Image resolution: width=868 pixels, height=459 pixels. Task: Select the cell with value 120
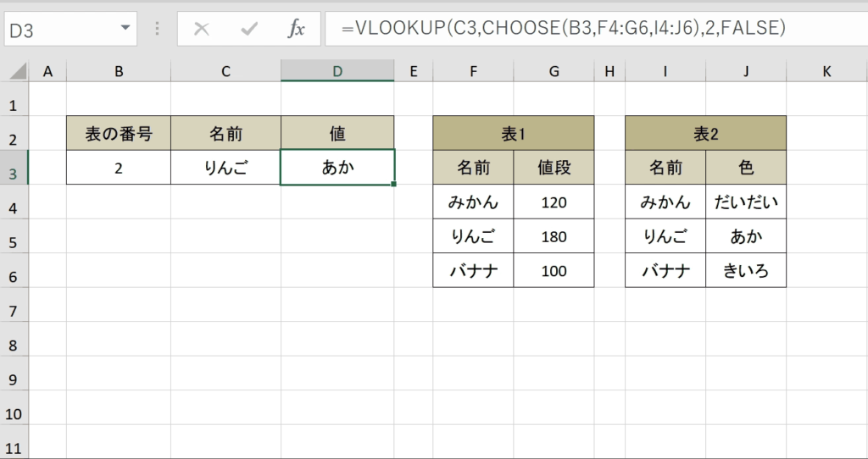pos(554,202)
